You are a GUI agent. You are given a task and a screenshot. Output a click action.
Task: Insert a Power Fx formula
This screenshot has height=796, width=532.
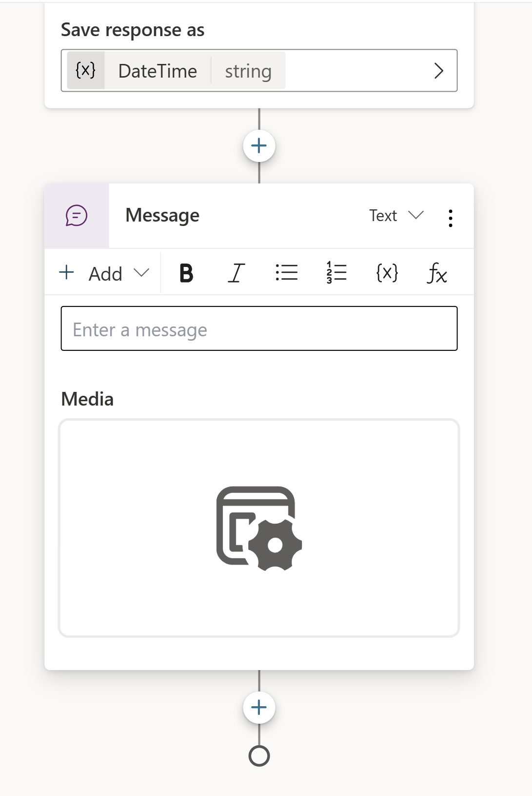click(437, 273)
